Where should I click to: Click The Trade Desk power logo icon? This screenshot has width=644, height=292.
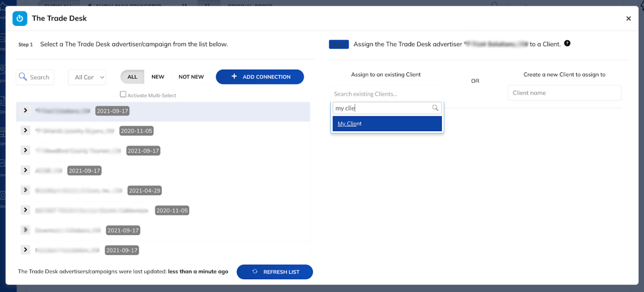(20, 18)
